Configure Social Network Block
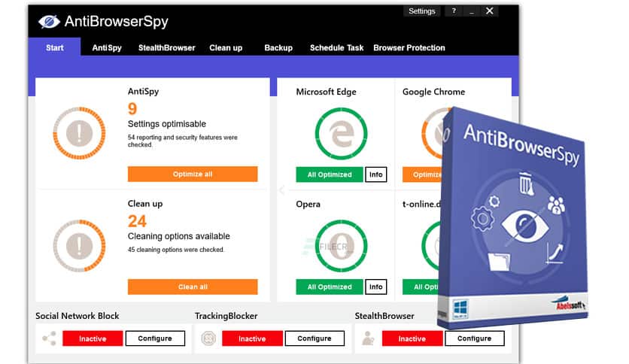Viewport: 629px width, 364px height. pyautogui.click(x=155, y=338)
